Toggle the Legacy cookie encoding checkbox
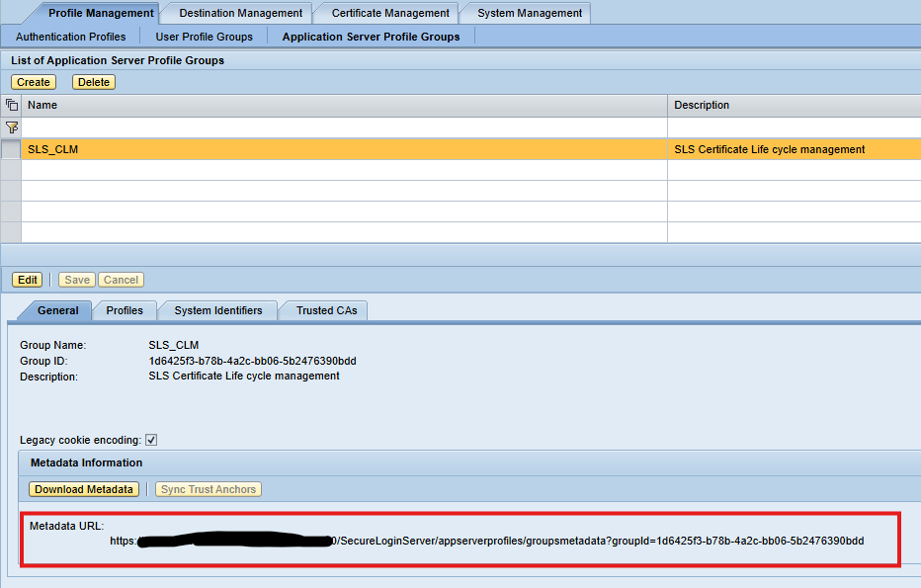921x588 pixels. (x=151, y=440)
